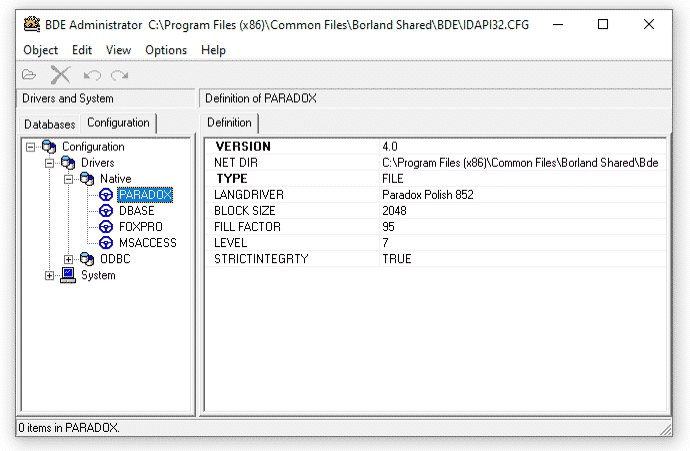Select the Native label in tree
The width and height of the screenshot is (690, 451).
pos(116,179)
